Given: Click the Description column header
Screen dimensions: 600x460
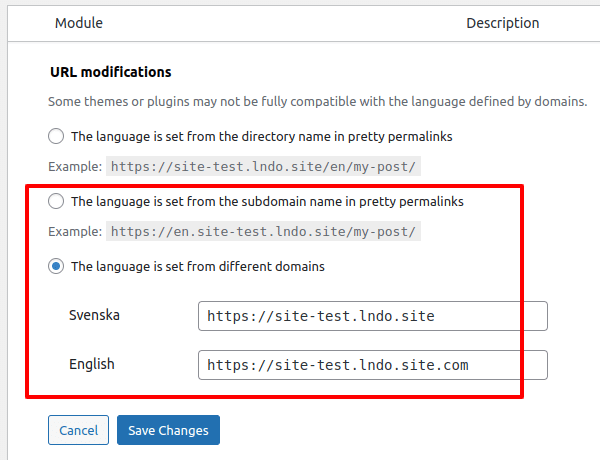Looking at the screenshot, I should pos(502,23).
